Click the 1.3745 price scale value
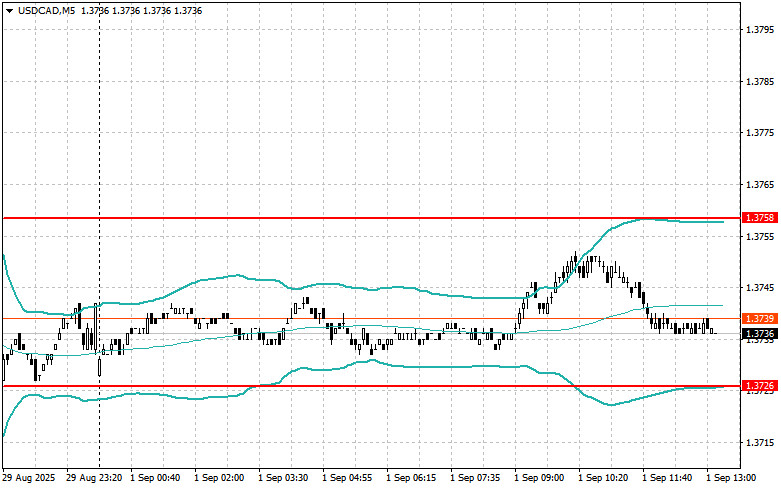 [x=760, y=287]
